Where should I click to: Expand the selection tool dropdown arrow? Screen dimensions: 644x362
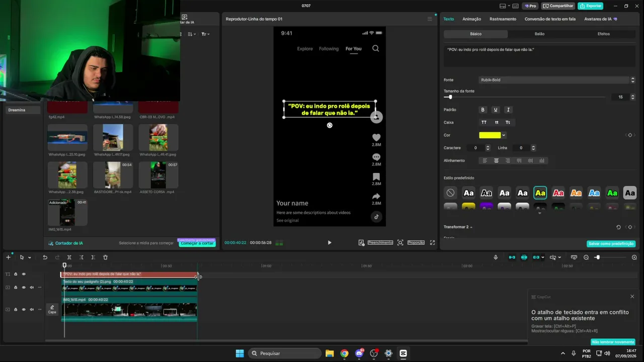click(29, 257)
